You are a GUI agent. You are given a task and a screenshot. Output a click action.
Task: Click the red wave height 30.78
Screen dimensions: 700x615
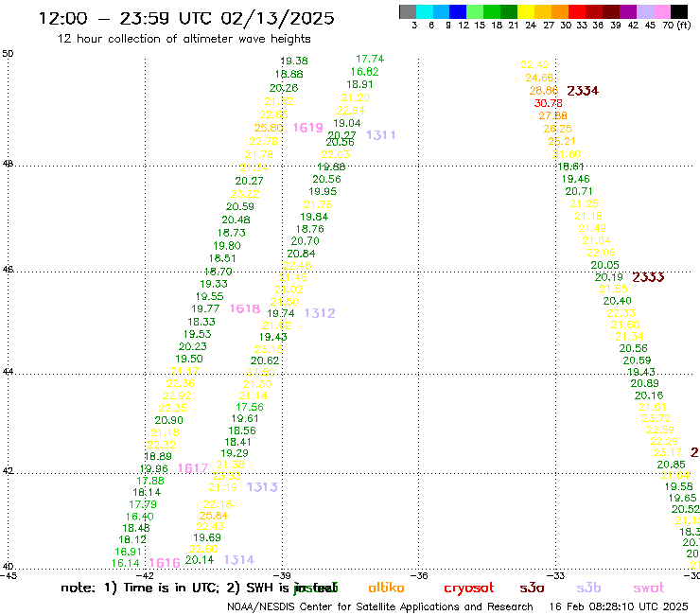pos(549,103)
